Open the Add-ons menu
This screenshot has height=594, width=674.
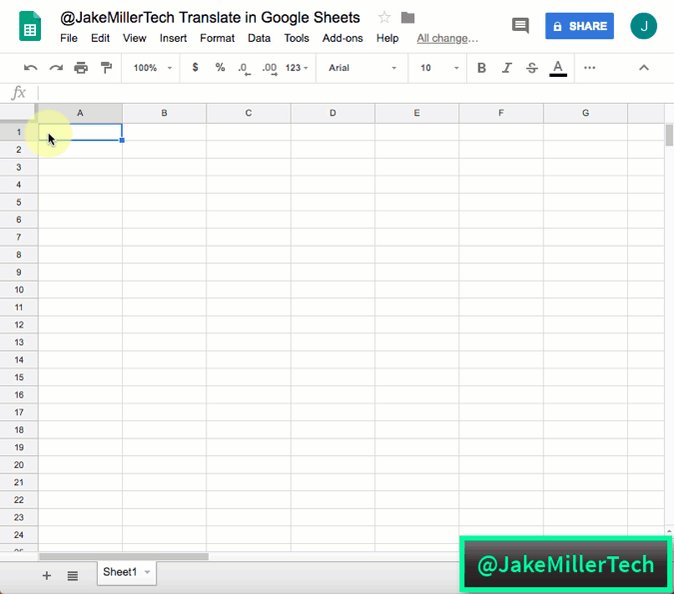(343, 38)
